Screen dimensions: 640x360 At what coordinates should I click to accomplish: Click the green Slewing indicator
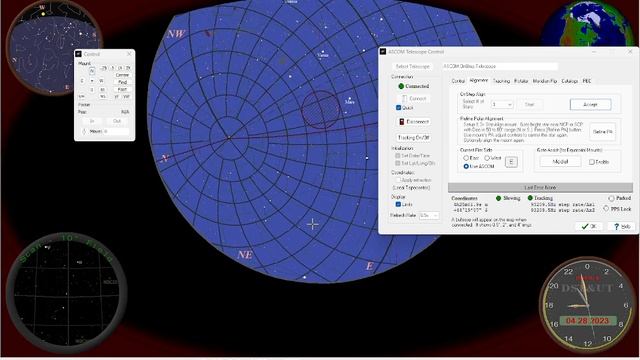pyautogui.click(x=498, y=198)
